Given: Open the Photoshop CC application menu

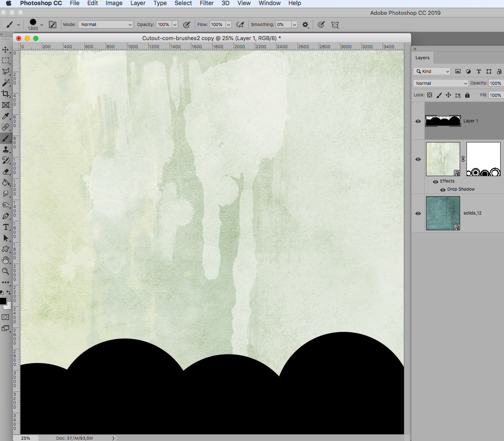Looking at the screenshot, I should (41, 3).
